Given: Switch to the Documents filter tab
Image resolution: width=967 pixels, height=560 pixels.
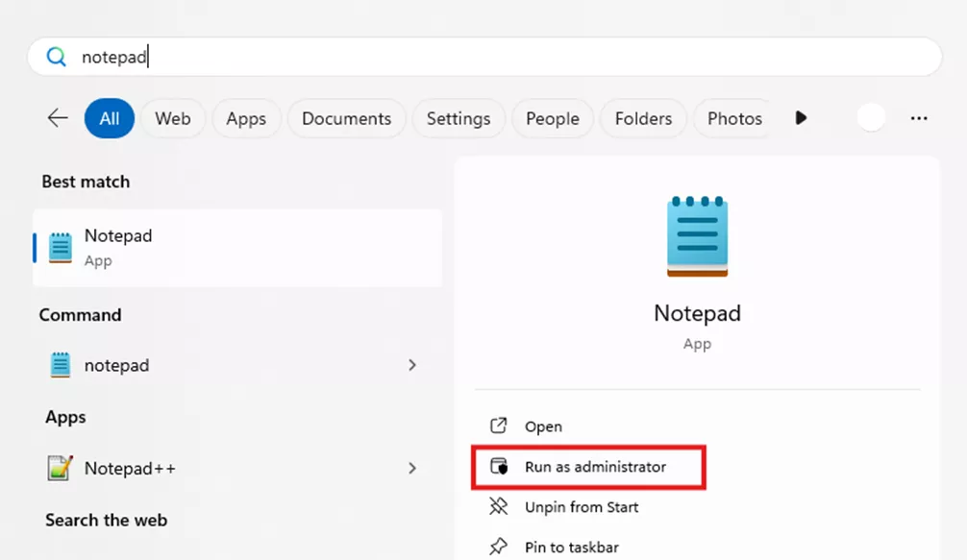Looking at the screenshot, I should click(x=346, y=118).
